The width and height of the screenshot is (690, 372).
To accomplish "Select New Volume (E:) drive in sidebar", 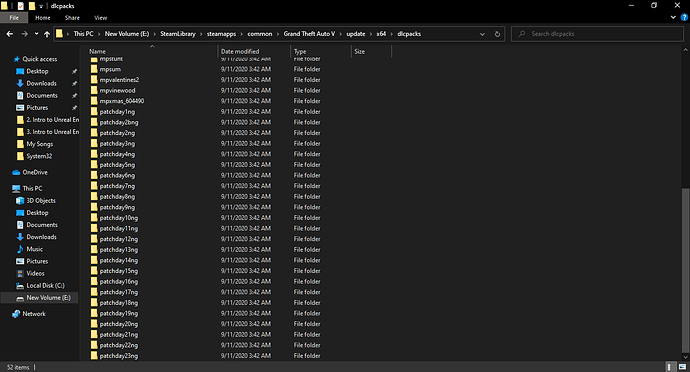I will [48, 298].
